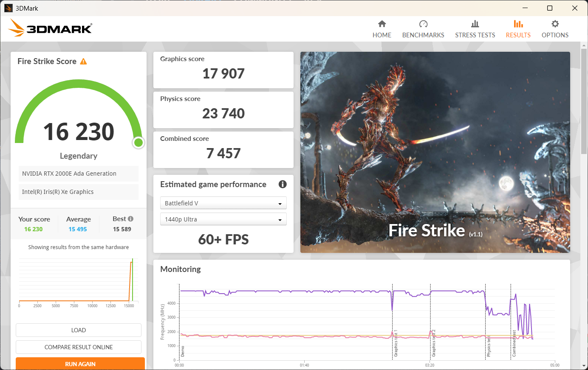
Task: Open Options using the gear icon
Action: coord(555,24)
